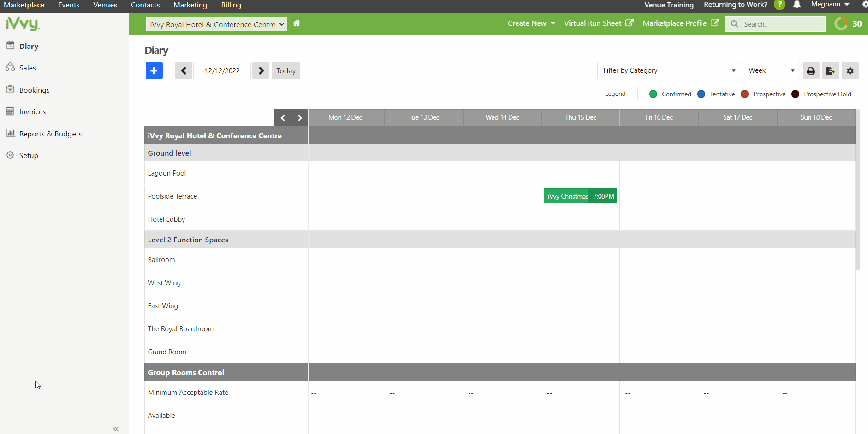This screenshot has width=868, height=434.
Task: Open the top-right settings cog
Action: coord(865,5)
